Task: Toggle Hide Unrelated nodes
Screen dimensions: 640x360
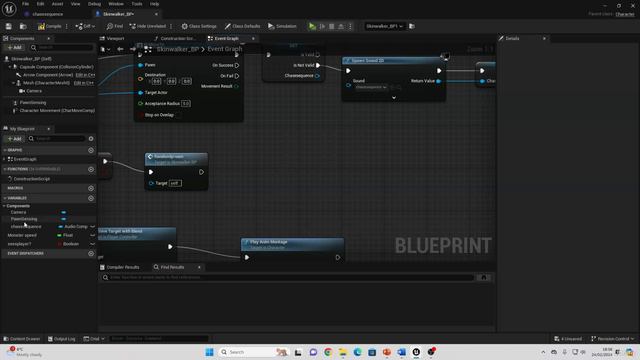Action: point(148,26)
